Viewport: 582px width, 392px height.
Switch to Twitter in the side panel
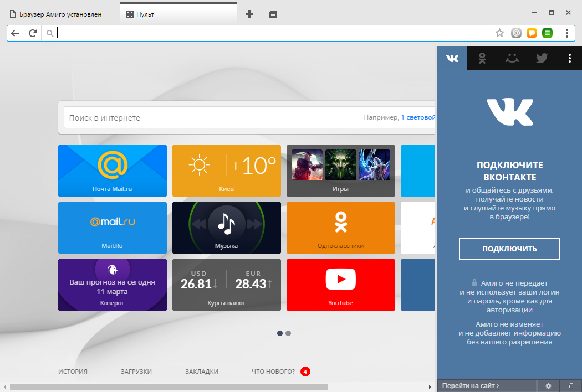click(x=542, y=58)
